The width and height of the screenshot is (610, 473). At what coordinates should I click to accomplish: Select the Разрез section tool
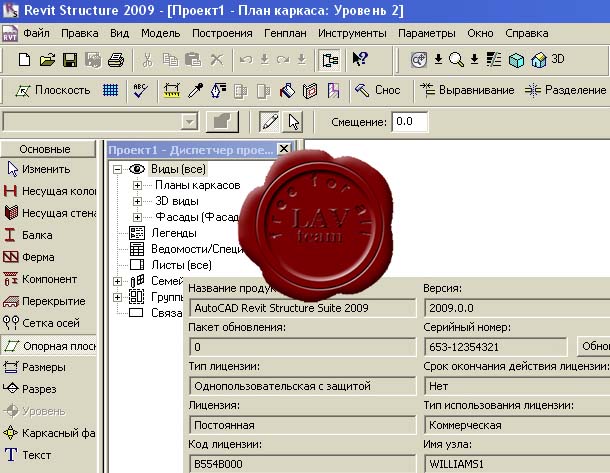[x=30, y=389]
